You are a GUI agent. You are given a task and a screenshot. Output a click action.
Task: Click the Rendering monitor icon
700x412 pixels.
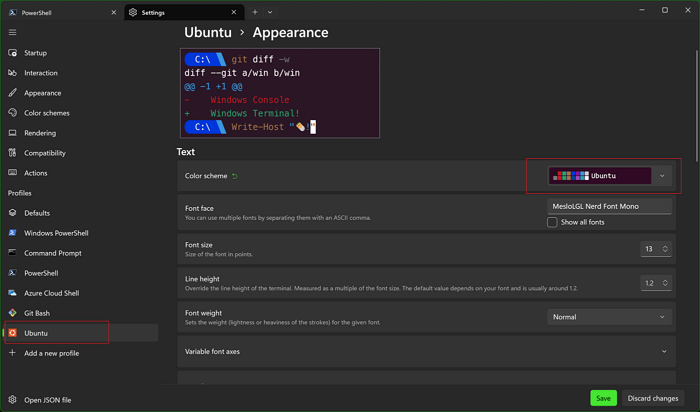tap(12, 133)
